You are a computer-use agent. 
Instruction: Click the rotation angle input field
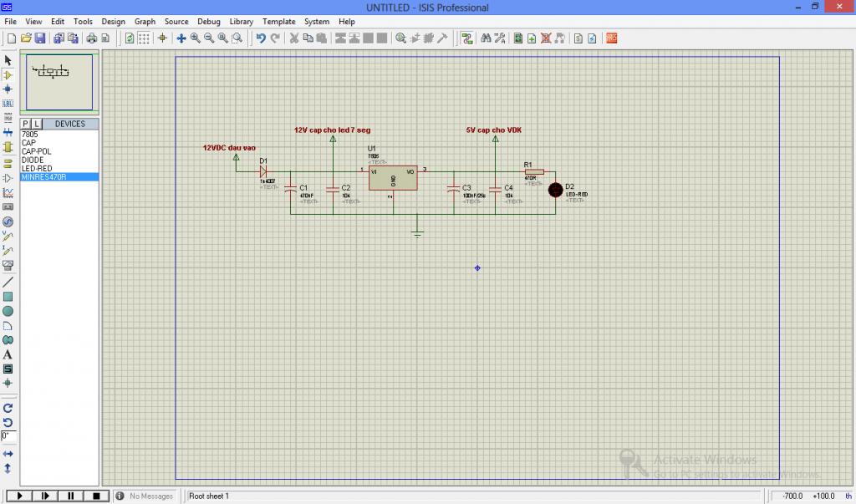[x=8, y=436]
